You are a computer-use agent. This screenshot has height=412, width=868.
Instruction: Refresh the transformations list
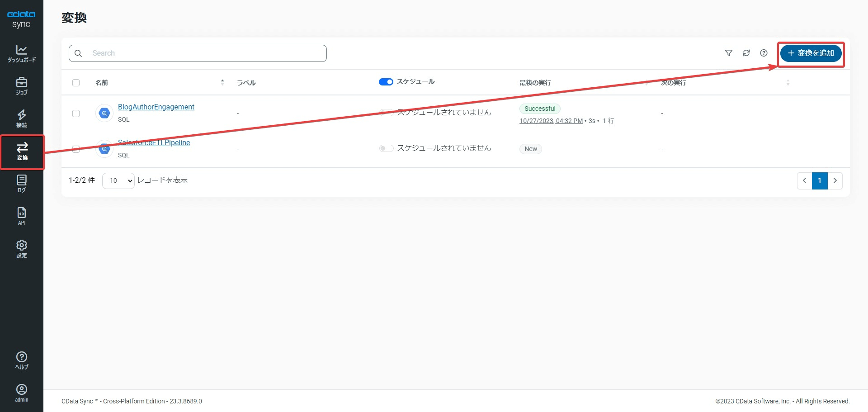pyautogui.click(x=746, y=53)
